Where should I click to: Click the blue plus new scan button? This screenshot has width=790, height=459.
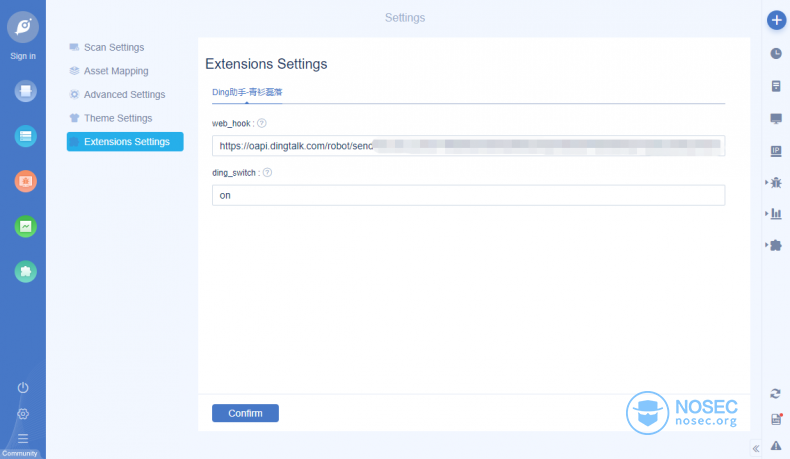[776, 20]
